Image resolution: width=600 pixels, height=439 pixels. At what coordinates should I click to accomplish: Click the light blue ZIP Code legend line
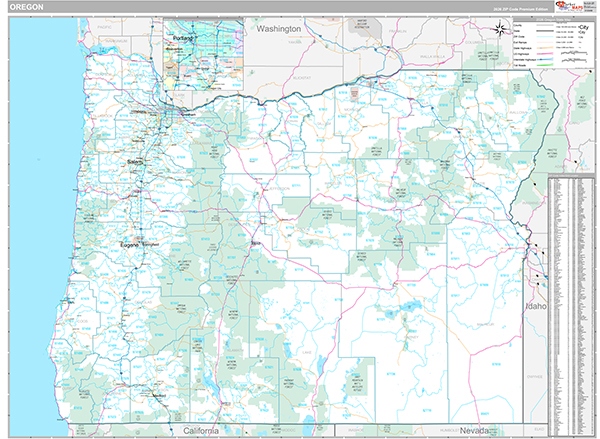[545, 37]
